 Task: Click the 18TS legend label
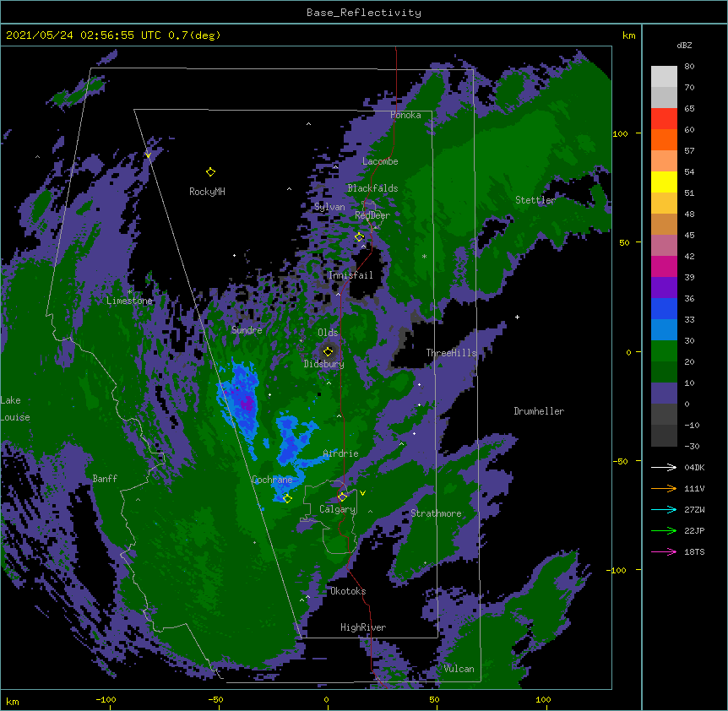(694, 551)
